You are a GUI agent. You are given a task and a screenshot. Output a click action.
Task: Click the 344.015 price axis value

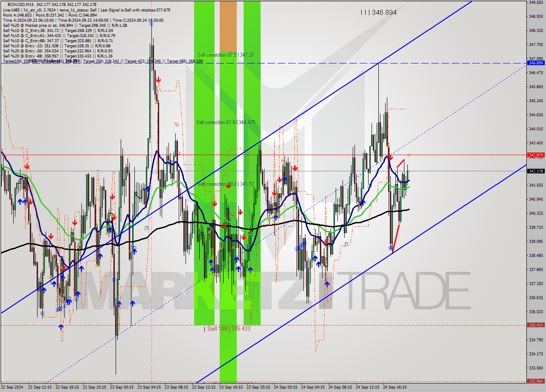(x=536, y=129)
